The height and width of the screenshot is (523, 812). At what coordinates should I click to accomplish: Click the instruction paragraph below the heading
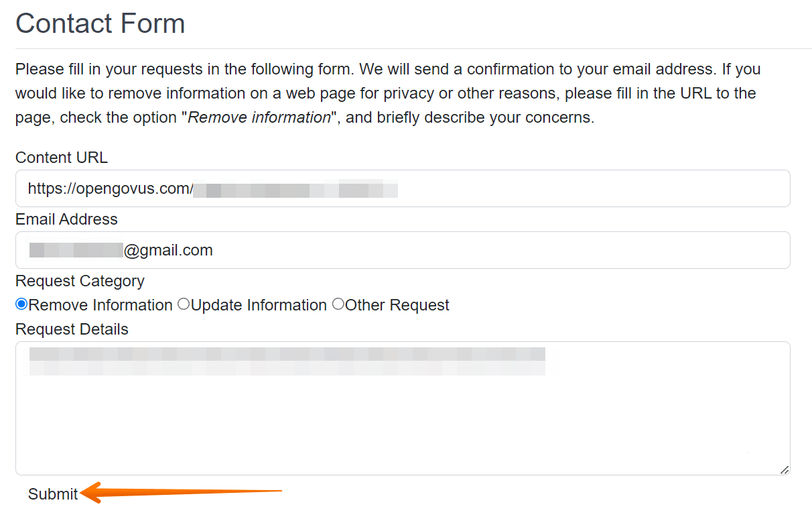[x=387, y=93]
